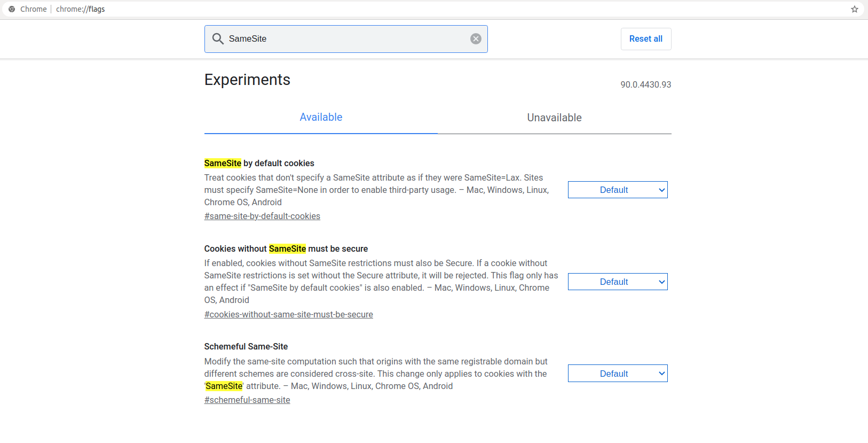Open the #schemeful-same-site link
This screenshot has height=443, width=868.
click(247, 400)
